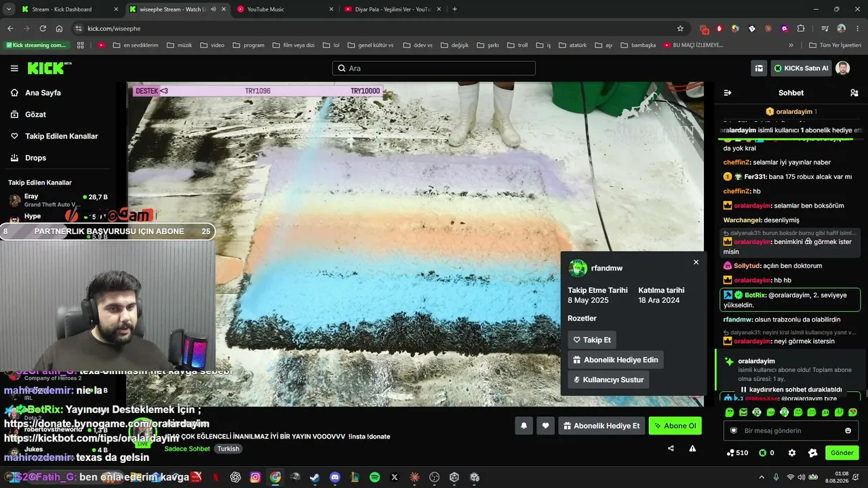Open the program bookmark folder

pyautogui.click(x=248, y=45)
